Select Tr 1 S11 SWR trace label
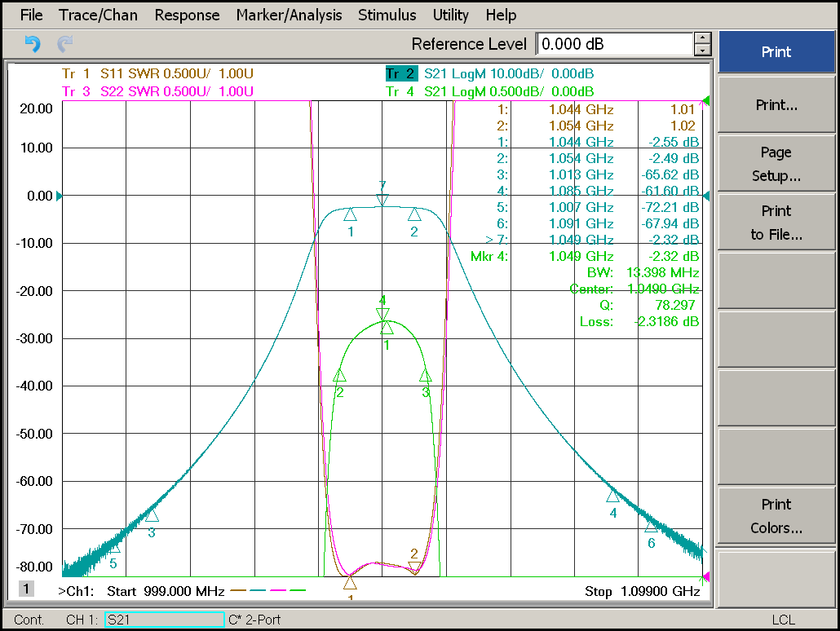The image size is (840, 631). [157, 73]
